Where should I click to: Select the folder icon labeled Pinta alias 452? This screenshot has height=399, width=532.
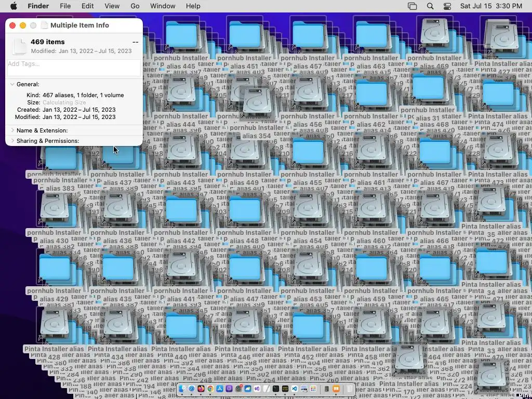tap(308, 326)
